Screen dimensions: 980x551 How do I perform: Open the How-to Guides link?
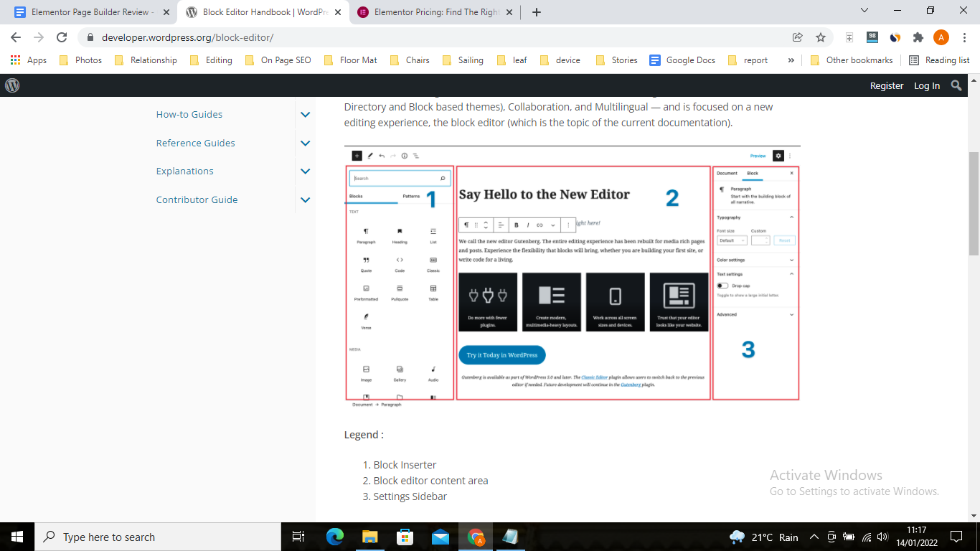point(189,114)
